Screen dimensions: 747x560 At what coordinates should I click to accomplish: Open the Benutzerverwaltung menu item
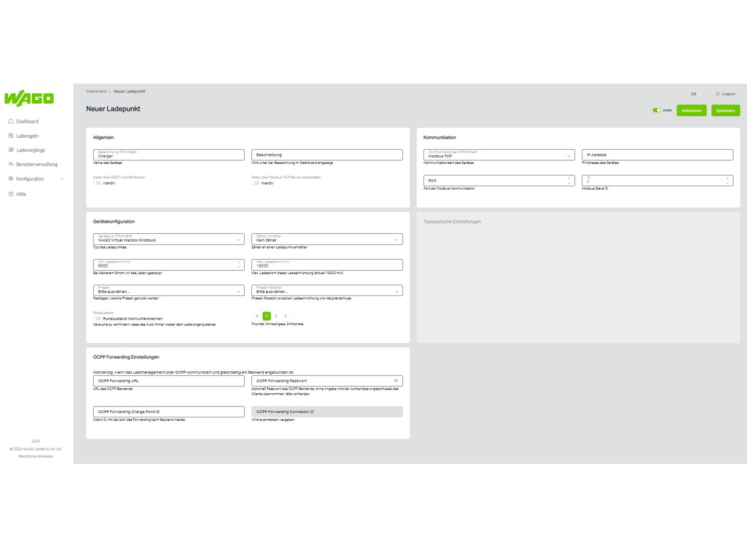click(x=37, y=164)
